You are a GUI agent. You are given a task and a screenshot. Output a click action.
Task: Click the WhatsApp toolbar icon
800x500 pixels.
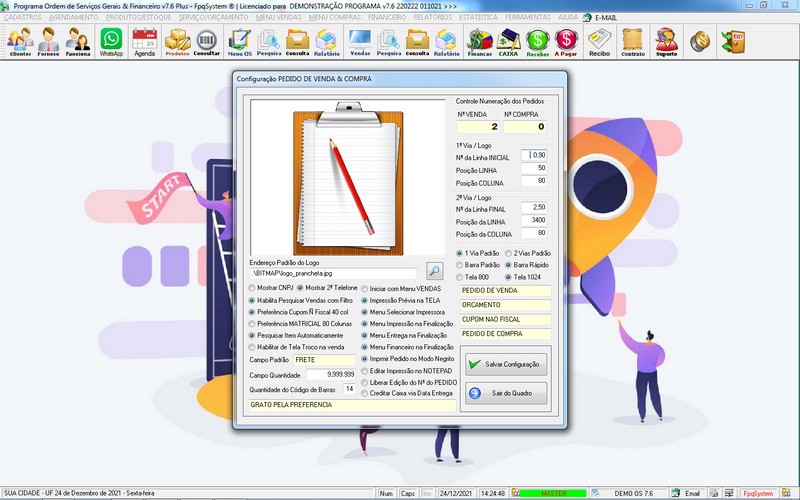[x=111, y=42]
